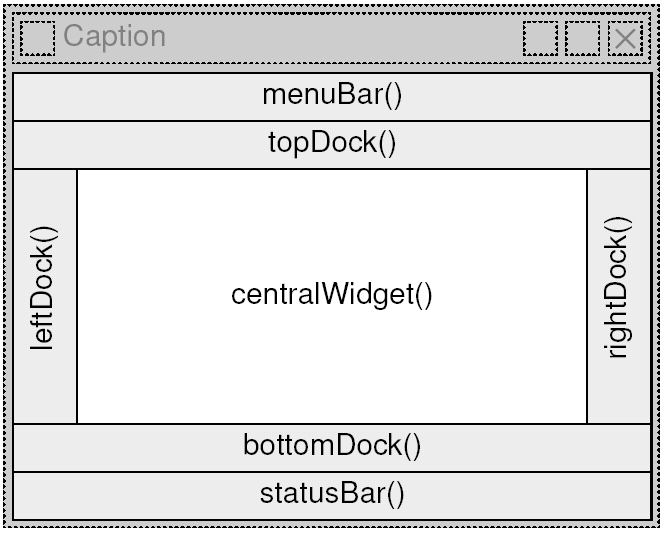
Task: Click the middle dotted box beside the X
Action: pos(583,39)
